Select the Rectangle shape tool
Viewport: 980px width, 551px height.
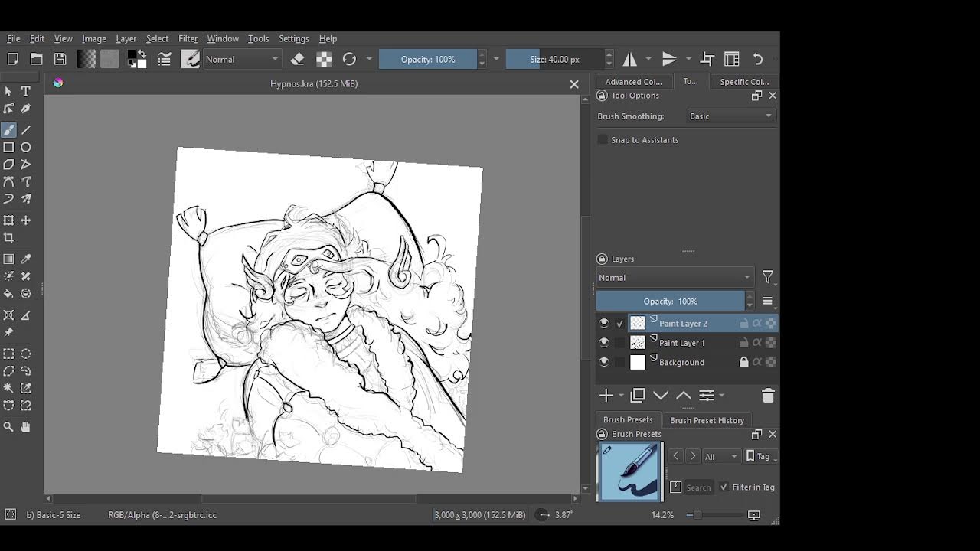[x=8, y=147]
